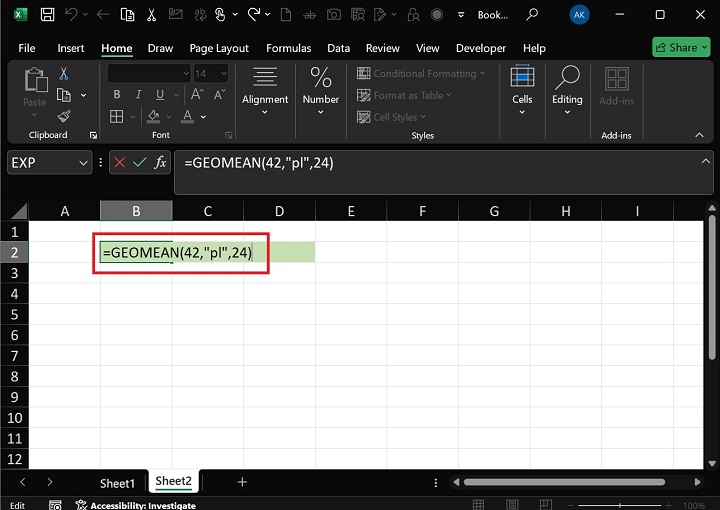
Task: Collapse the ribbon with the chevron
Action: point(699,135)
